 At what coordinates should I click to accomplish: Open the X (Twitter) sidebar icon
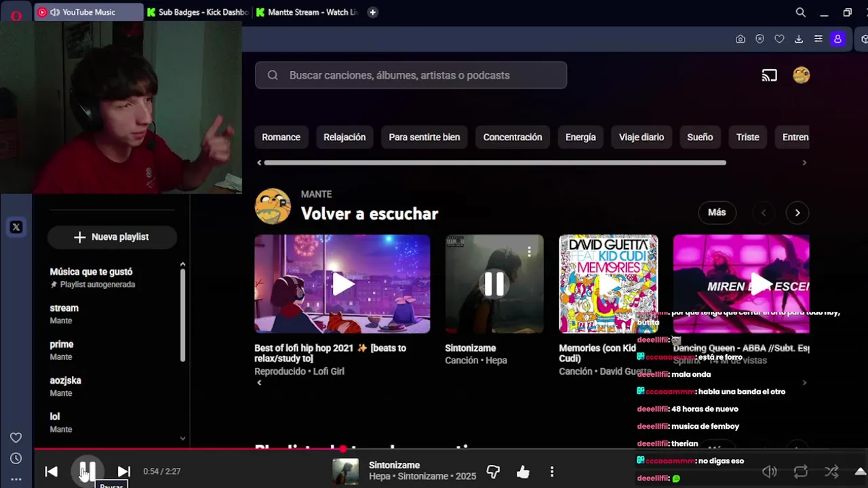pyautogui.click(x=16, y=228)
